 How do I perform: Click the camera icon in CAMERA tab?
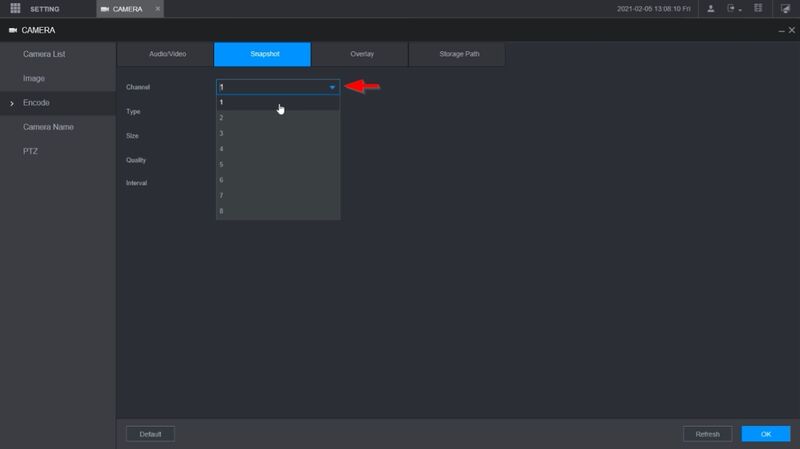[105, 9]
